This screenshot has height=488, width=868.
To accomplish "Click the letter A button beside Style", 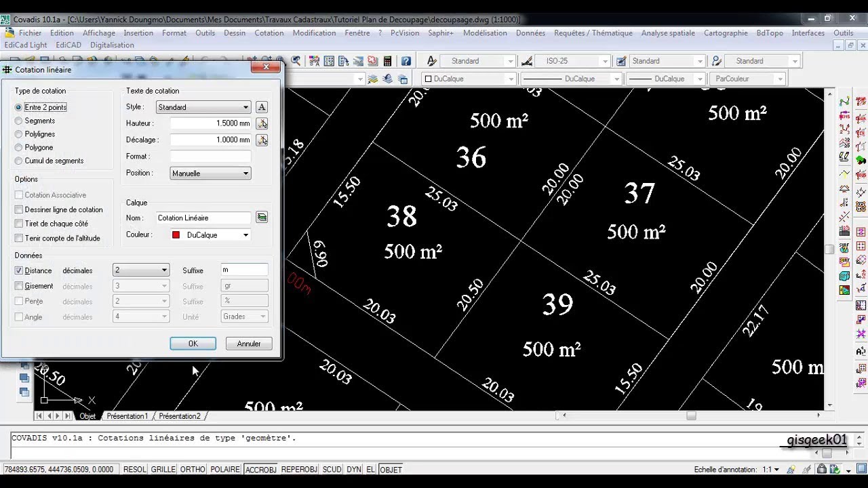I will (262, 107).
